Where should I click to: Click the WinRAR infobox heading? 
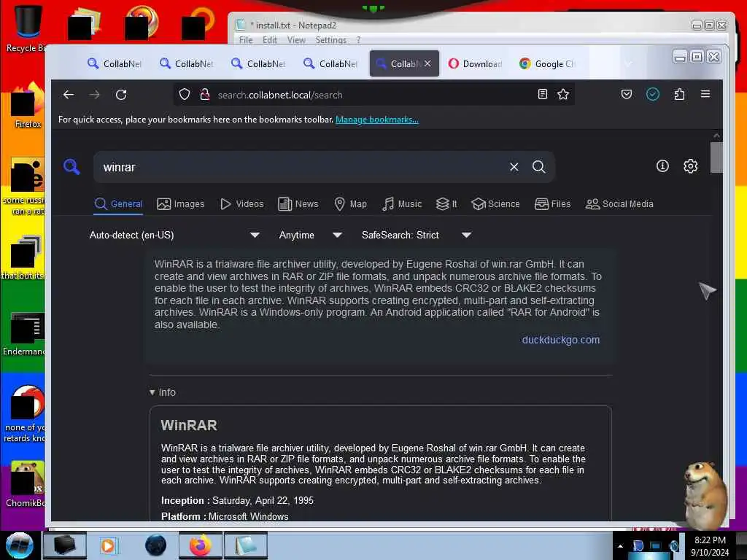189,425
